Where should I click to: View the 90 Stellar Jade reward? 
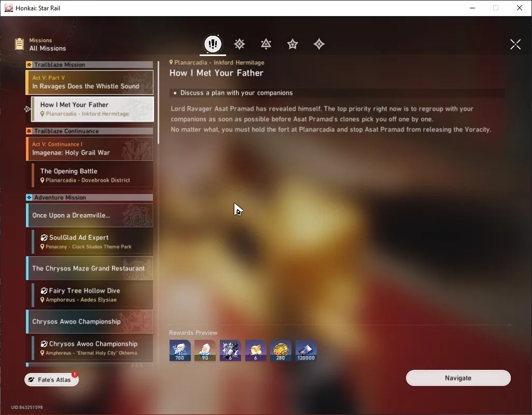[x=205, y=350]
